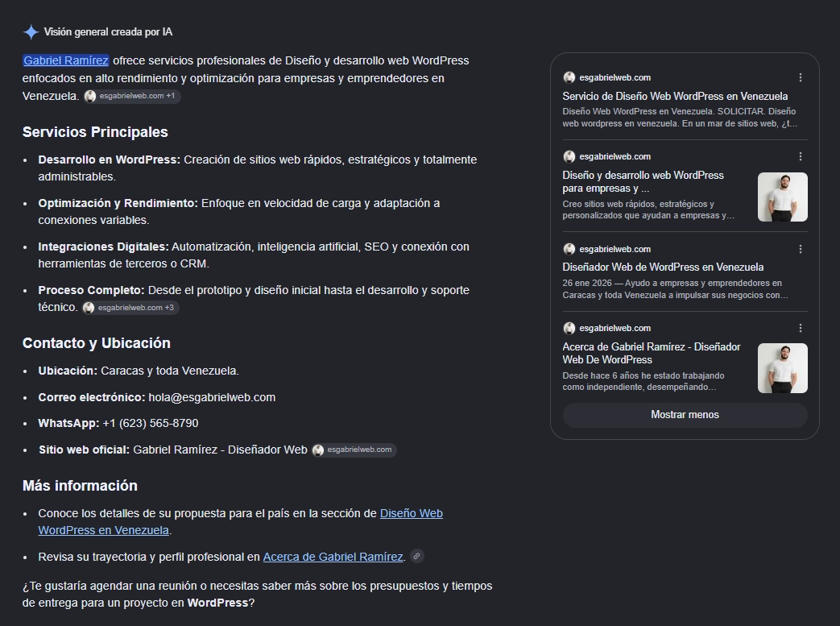Open more options for Servicio de Diseño Web result
Screen dimensions: 840x626
[801, 77]
